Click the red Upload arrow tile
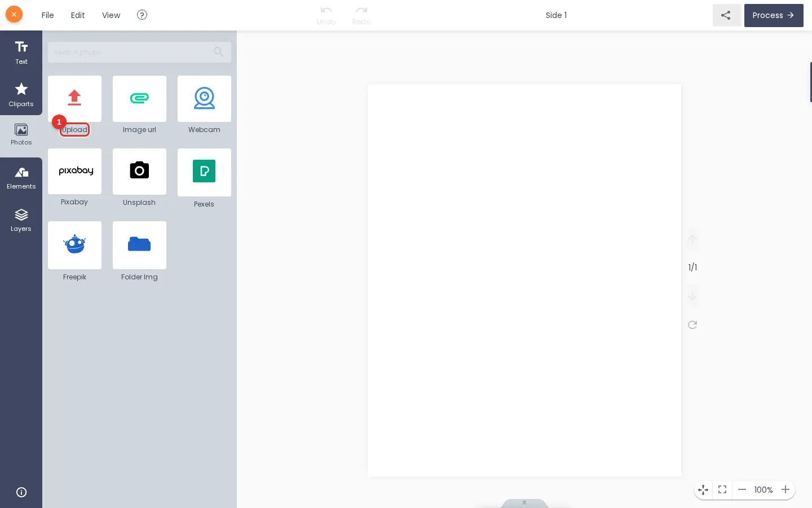This screenshot has width=812, height=508. coord(74,98)
